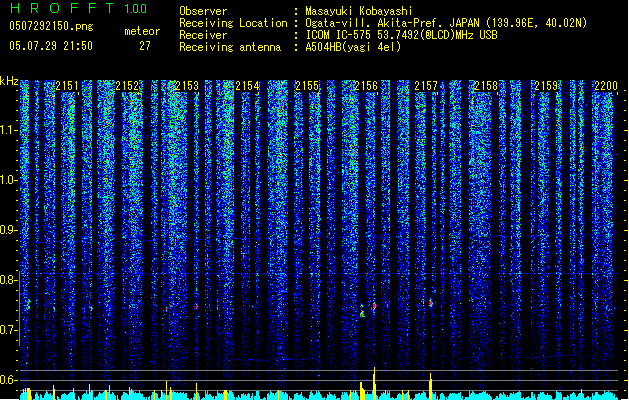Click the Receiving Location label
Image resolution: width=629 pixels, height=400 pixels.
tap(233, 23)
